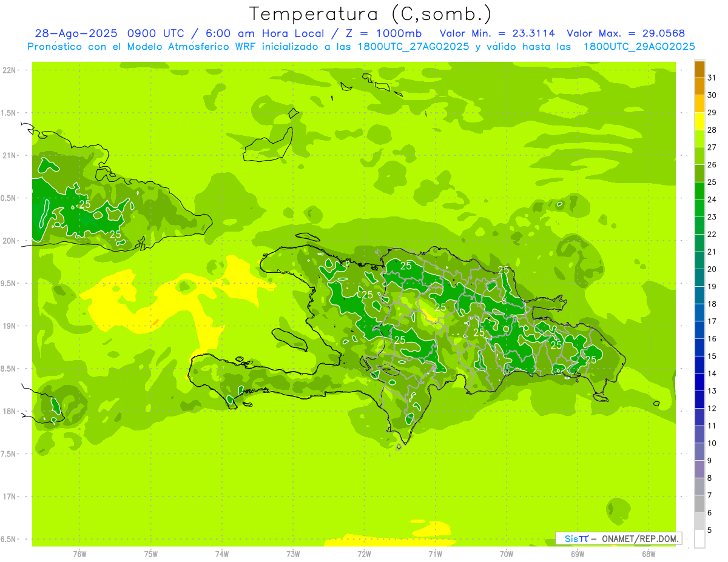Click the legend value '5'
The width and height of the screenshot is (728, 562).
[710, 530]
